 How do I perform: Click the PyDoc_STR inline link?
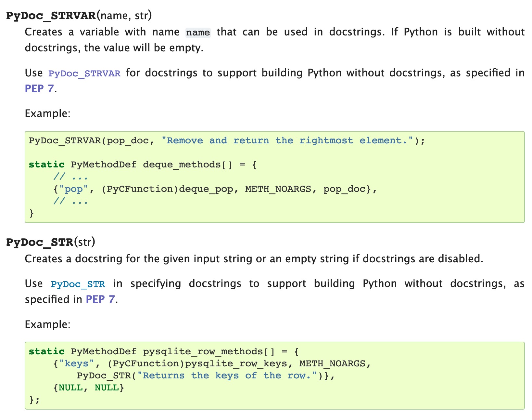pos(78,284)
